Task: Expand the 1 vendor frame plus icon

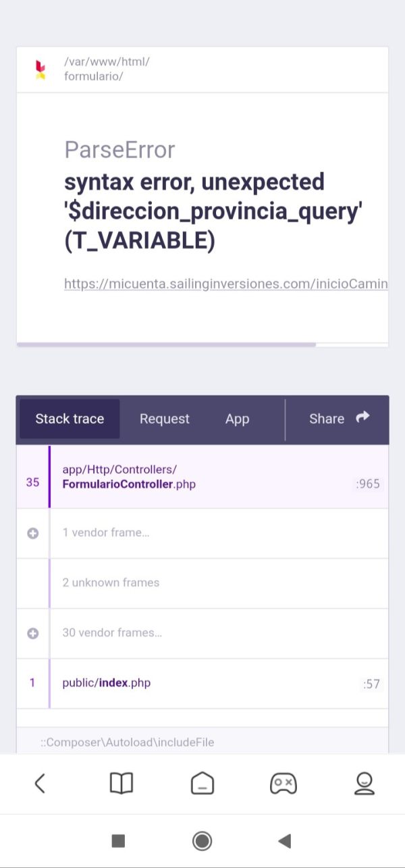Action: pyautogui.click(x=32, y=533)
